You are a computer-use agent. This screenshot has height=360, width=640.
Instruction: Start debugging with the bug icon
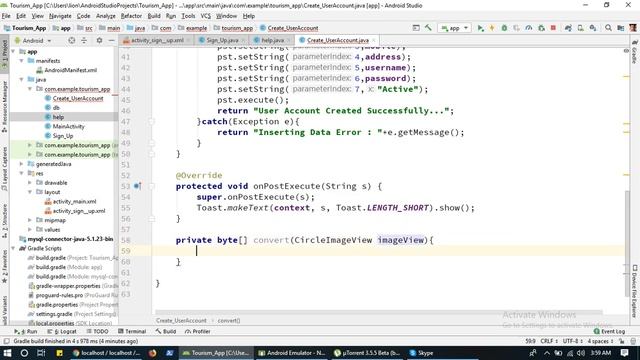pos(504,28)
